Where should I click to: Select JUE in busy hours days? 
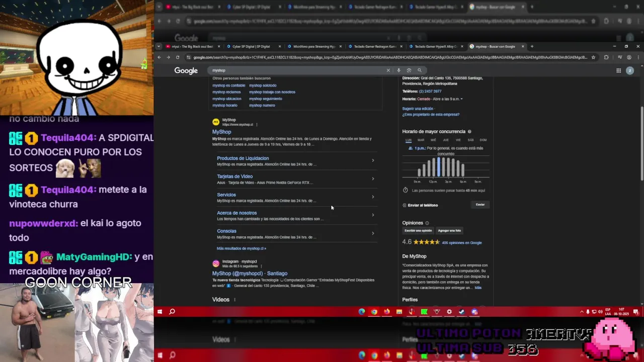point(446,140)
